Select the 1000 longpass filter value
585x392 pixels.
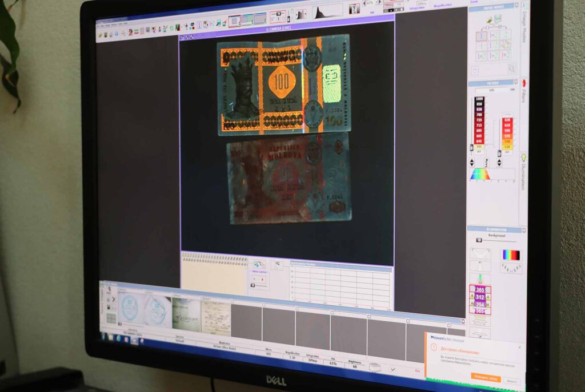pyautogui.click(x=479, y=99)
